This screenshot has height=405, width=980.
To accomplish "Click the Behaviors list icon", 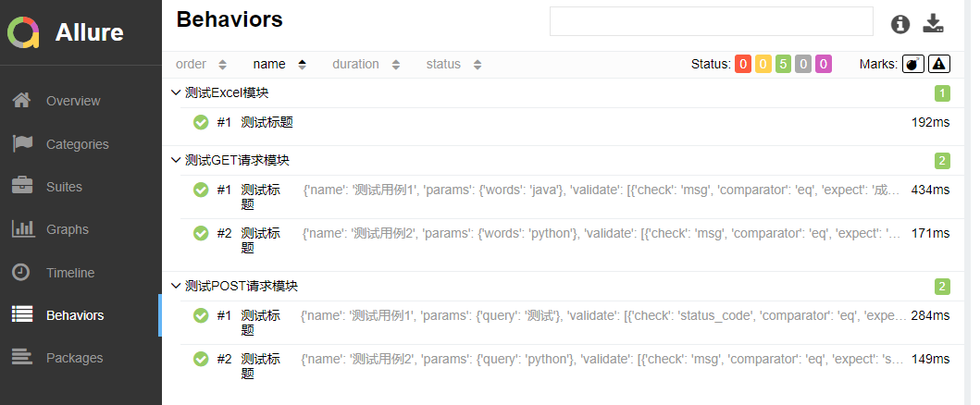I will pyautogui.click(x=22, y=314).
